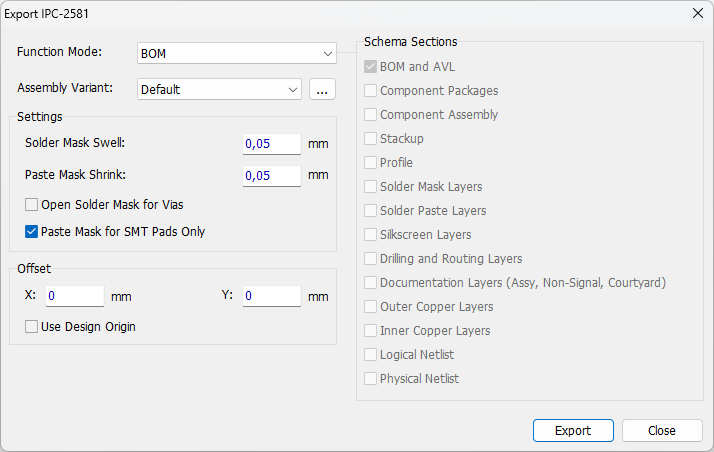Check Drilling and Routing Layers checkbox
This screenshot has height=452, width=714.
coord(370,259)
